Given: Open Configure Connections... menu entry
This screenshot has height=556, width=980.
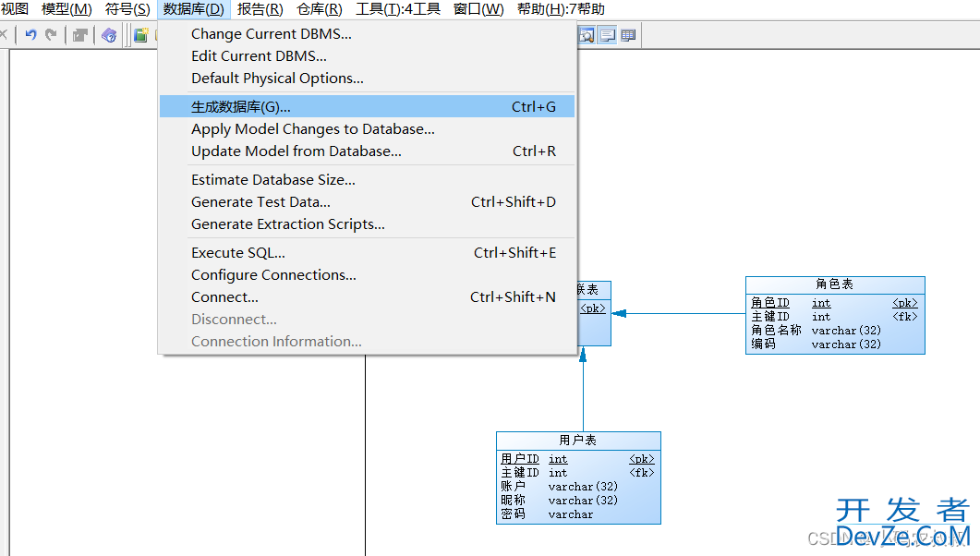Looking at the screenshot, I should point(367,275).
